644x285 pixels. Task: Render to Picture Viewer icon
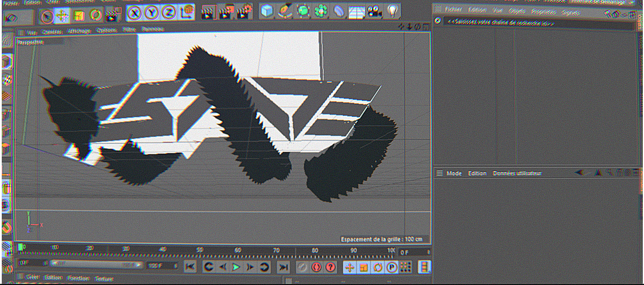click(x=227, y=12)
